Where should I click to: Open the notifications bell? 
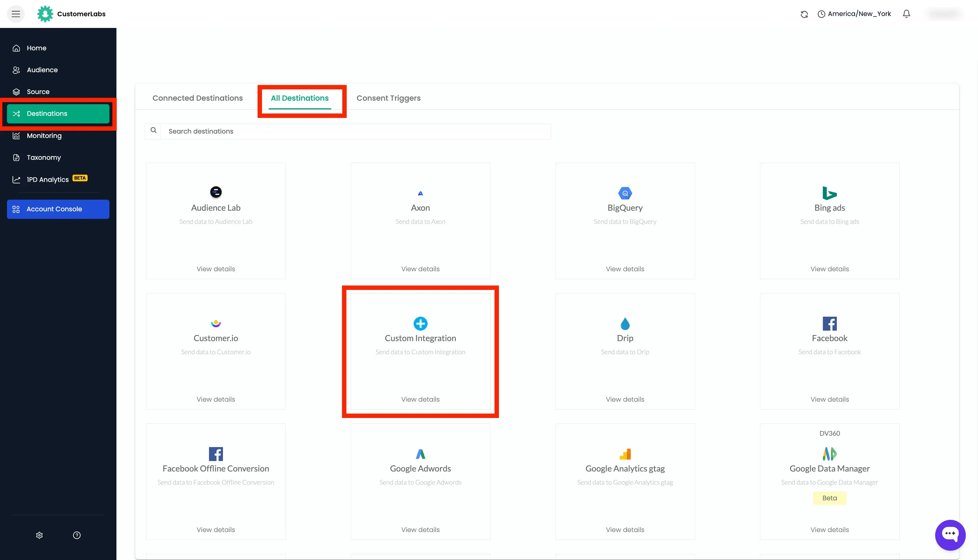[906, 14]
